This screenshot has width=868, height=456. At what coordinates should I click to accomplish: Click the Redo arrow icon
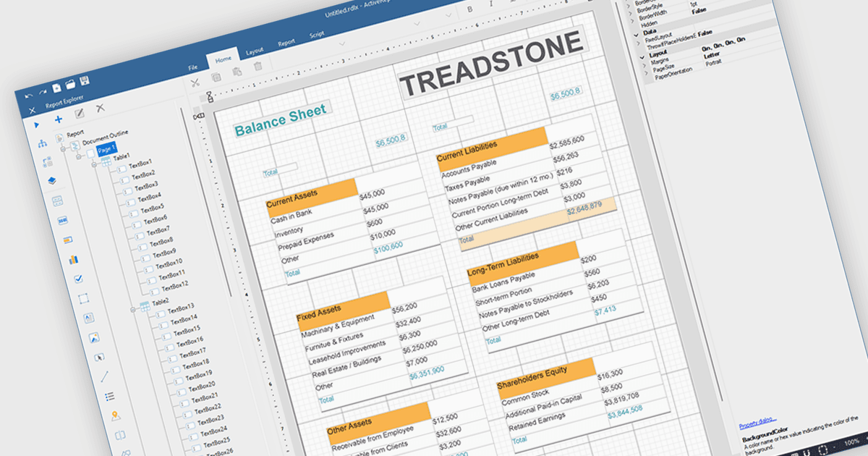pyautogui.click(x=43, y=91)
